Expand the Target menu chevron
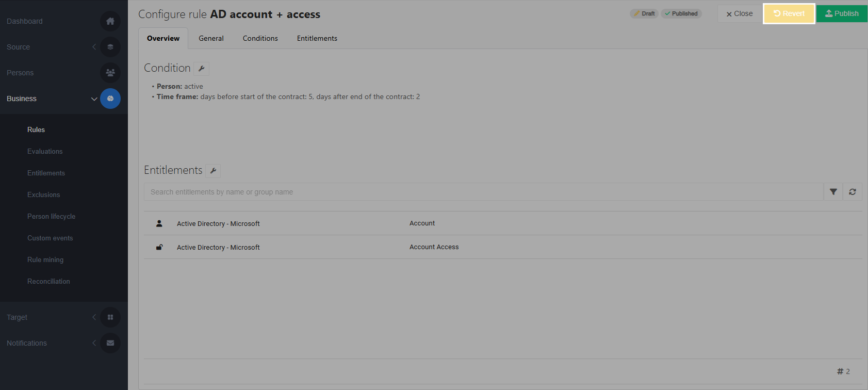The height and width of the screenshot is (390, 868). (x=94, y=317)
